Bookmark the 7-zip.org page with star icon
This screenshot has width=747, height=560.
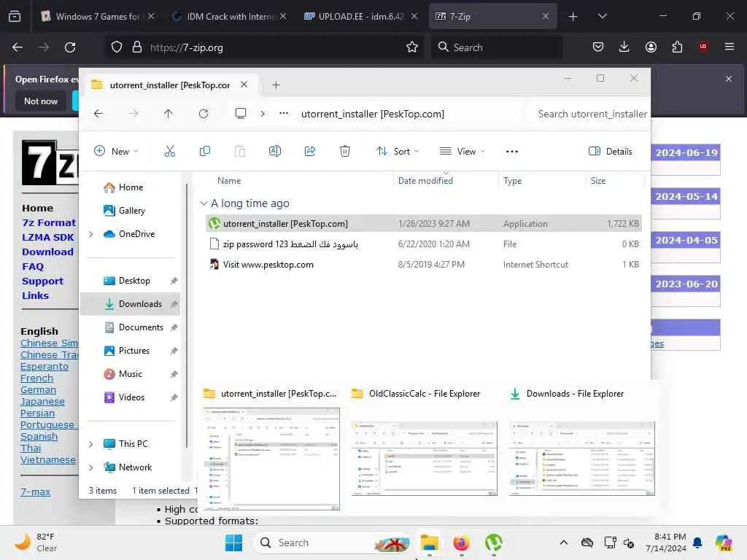pyautogui.click(x=412, y=47)
